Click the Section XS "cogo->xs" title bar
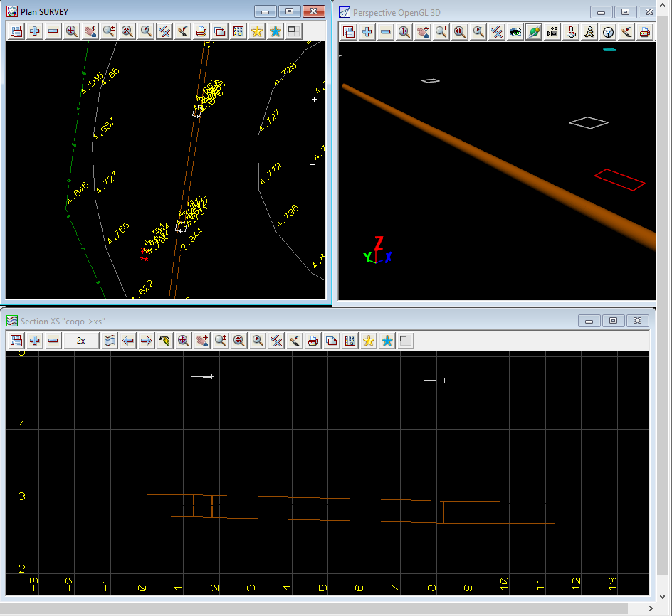Viewport: 672px width, 616px height. [285, 321]
